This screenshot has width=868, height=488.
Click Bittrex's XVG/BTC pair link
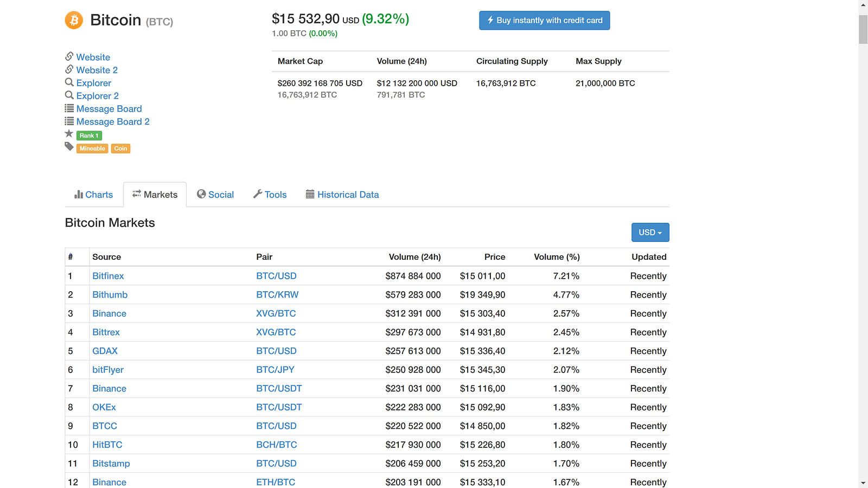pos(276,332)
